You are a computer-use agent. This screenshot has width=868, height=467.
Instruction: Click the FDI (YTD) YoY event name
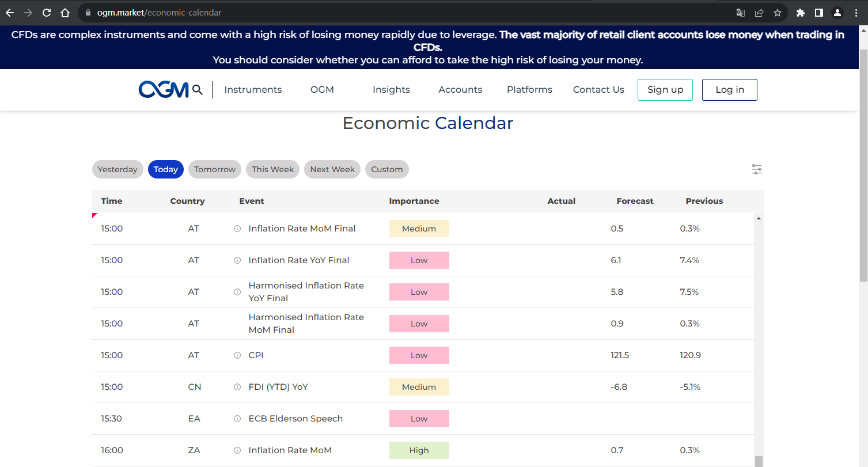click(278, 387)
